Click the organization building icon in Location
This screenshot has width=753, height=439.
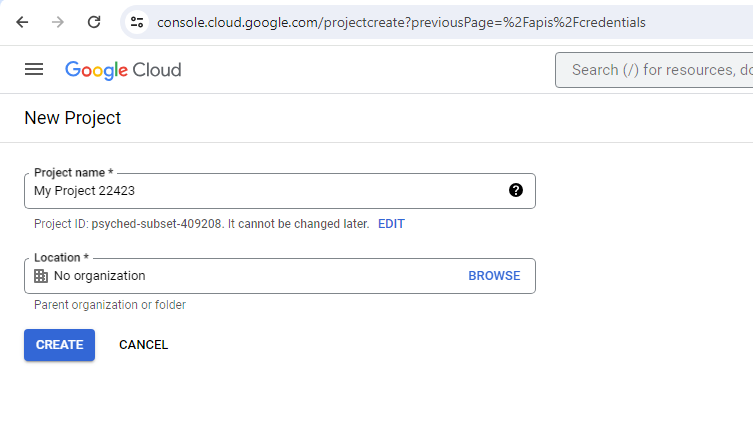[x=41, y=276]
